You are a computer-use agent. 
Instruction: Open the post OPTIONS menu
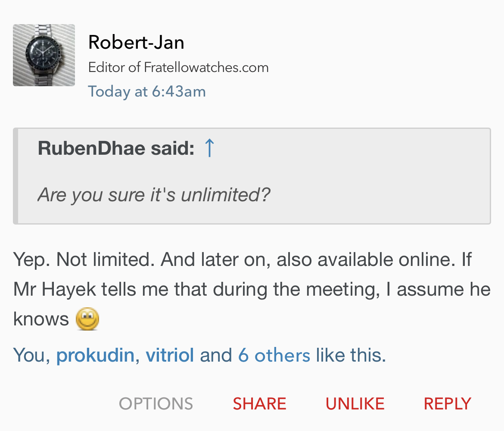[156, 404]
